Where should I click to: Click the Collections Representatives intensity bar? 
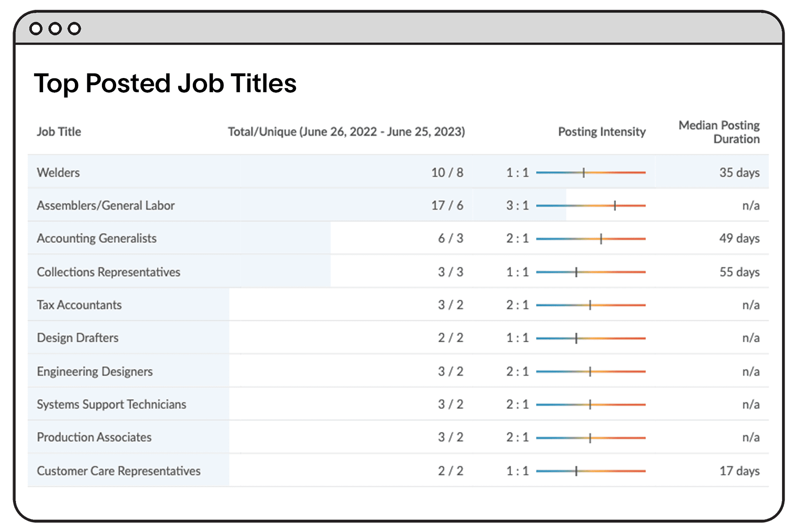591,272
